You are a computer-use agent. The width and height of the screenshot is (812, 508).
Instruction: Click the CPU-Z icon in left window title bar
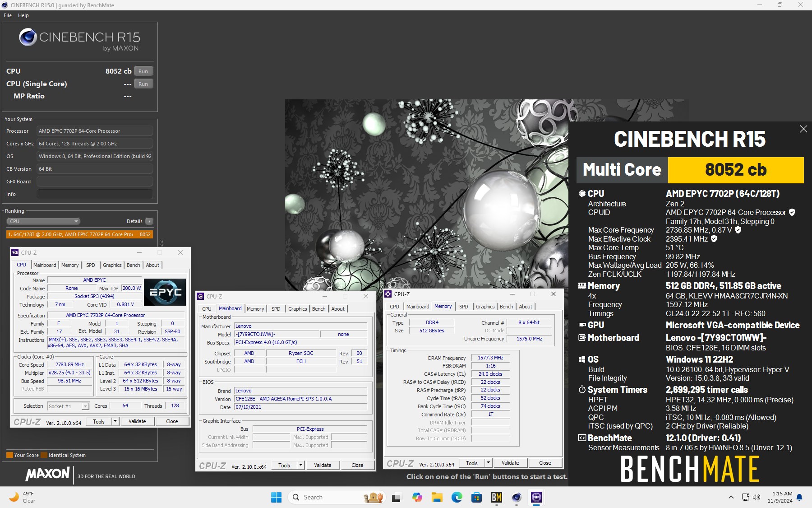15,252
